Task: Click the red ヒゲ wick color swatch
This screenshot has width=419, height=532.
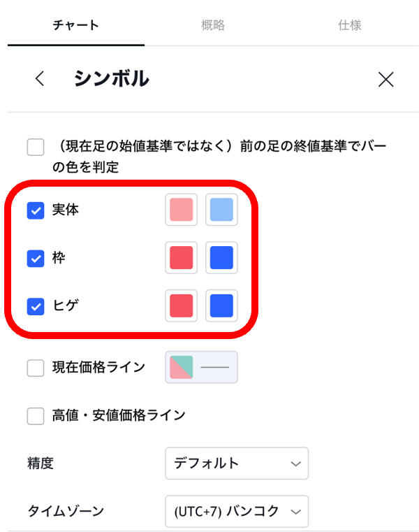Action: tap(182, 305)
